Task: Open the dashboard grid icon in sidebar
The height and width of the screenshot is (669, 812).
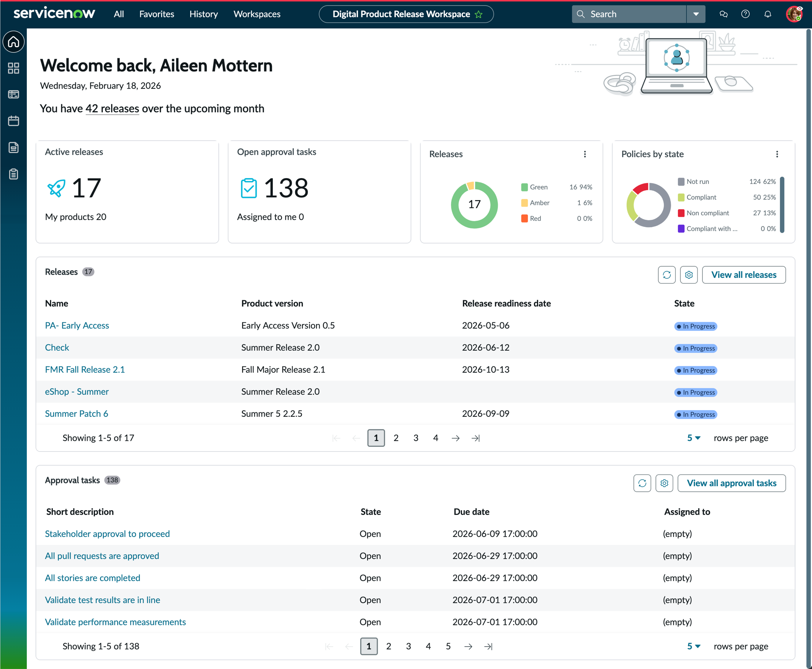Action: (x=14, y=68)
